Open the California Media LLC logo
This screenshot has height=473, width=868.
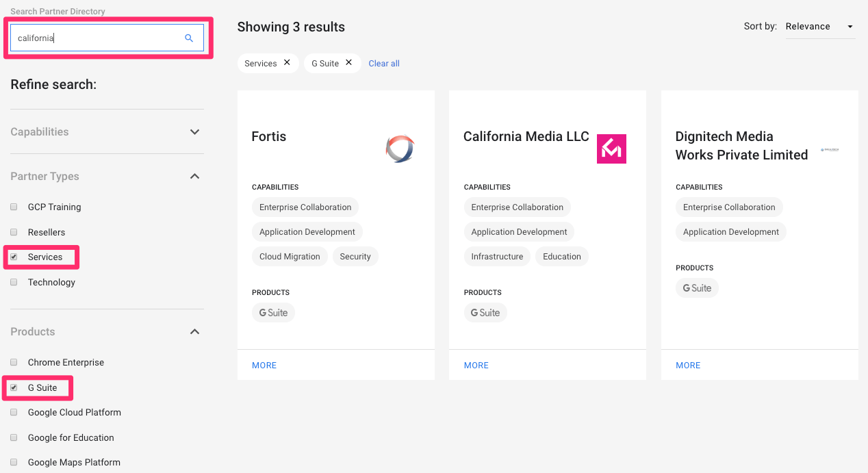click(611, 149)
